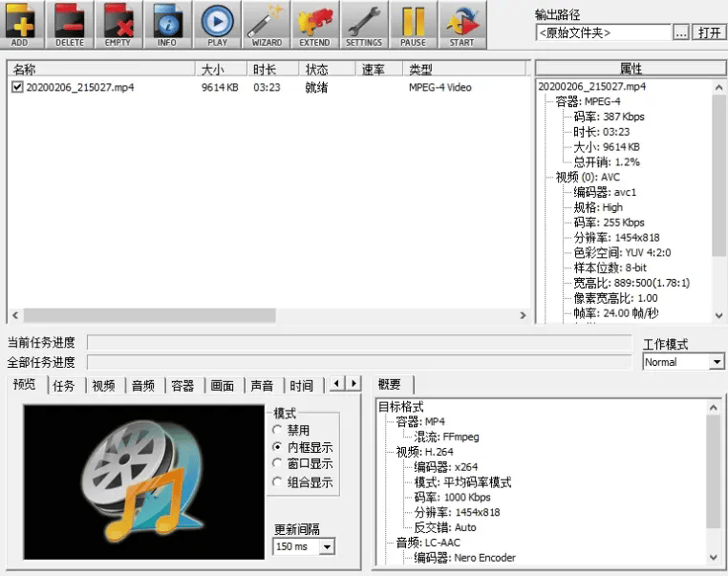Click the file list horizontal scrollbar thumb
Image resolution: width=728 pixels, height=576 pixels.
click(x=149, y=315)
